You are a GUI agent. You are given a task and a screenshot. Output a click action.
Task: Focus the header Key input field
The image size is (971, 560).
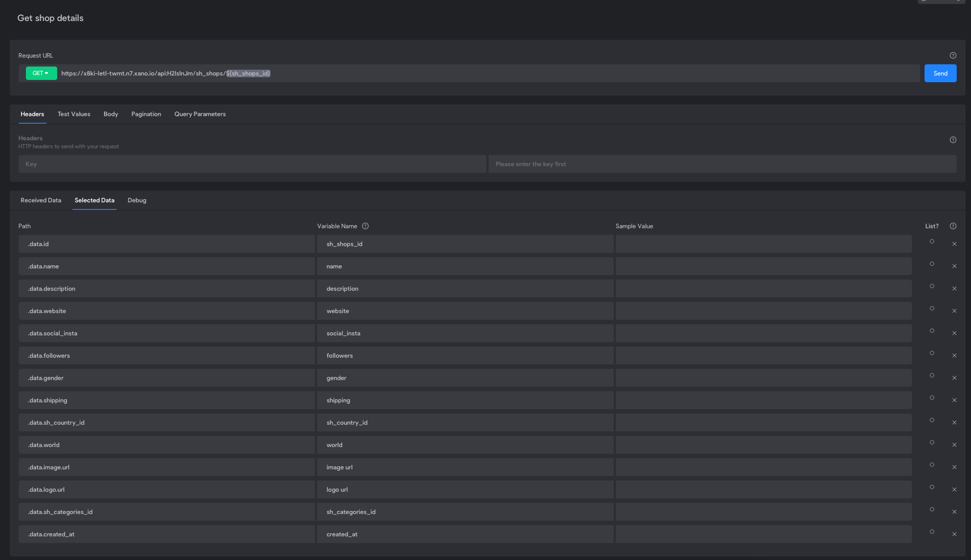[x=252, y=164]
